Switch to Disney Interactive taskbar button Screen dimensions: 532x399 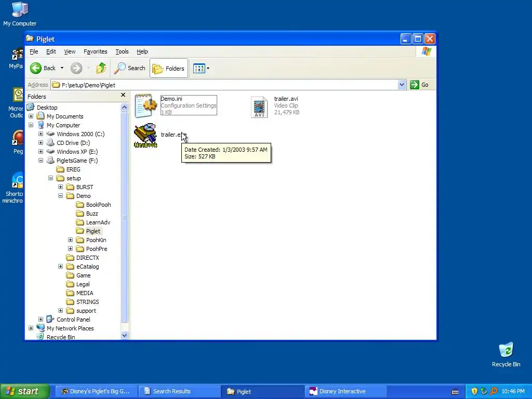(x=345, y=391)
